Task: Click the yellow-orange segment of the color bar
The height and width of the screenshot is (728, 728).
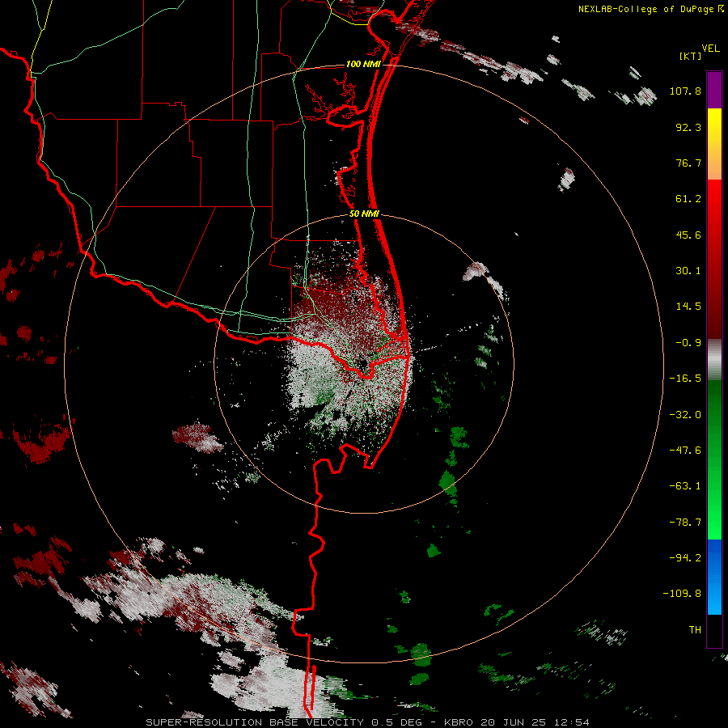Action: click(714, 144)
